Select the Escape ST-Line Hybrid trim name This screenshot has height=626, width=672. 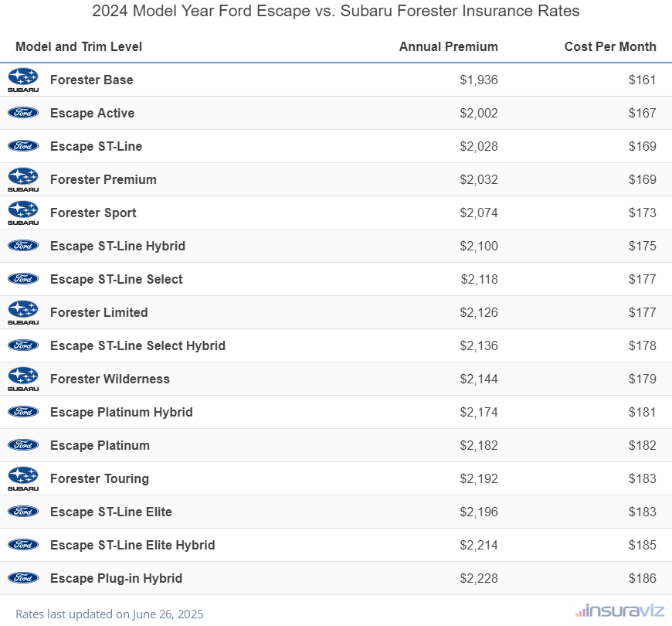coord(118,246)
